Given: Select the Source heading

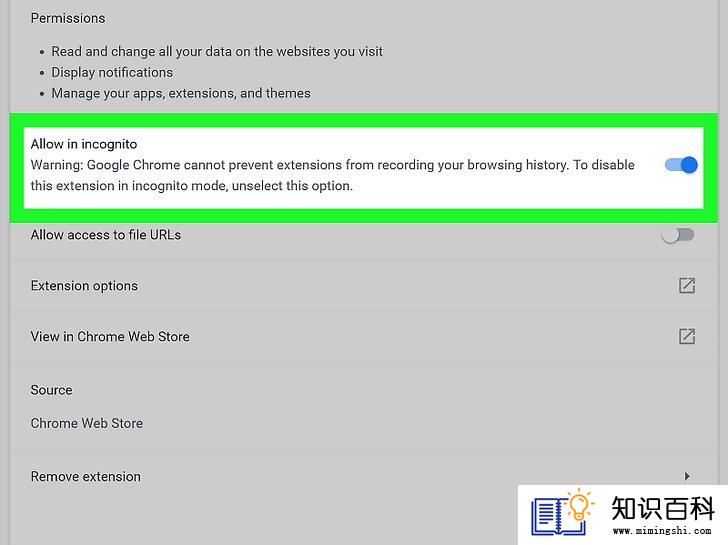Looking at the screenshot, I should 52,390.
